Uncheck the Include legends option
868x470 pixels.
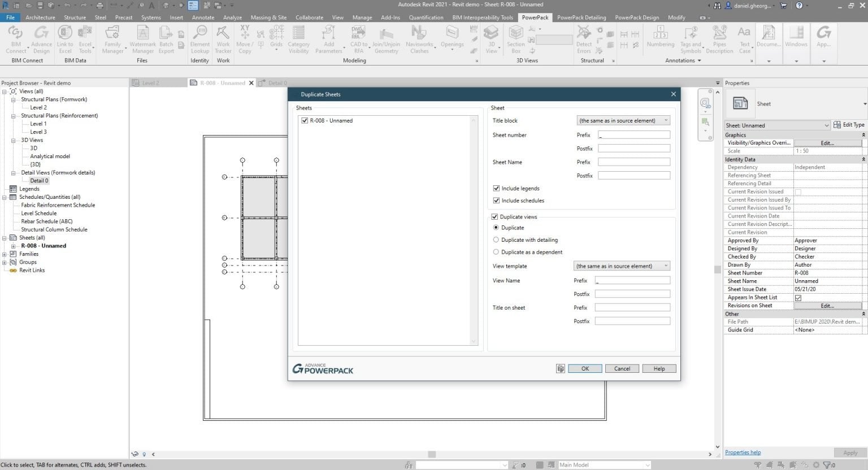pos(496,188)
